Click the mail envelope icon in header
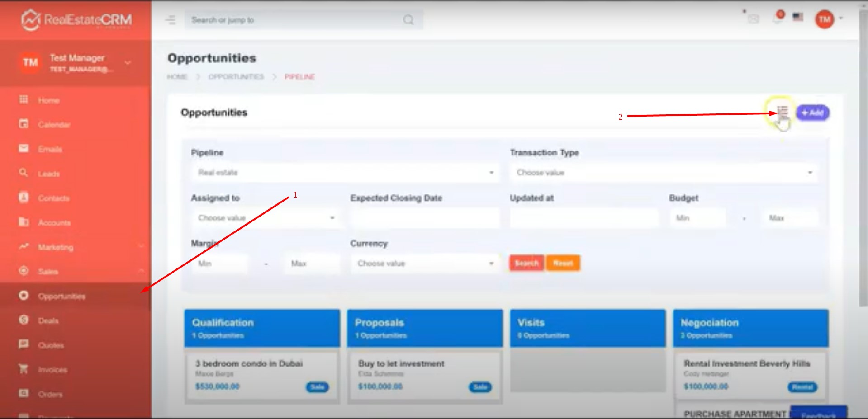Screen dimensions: 868x419 click(753, 19)
